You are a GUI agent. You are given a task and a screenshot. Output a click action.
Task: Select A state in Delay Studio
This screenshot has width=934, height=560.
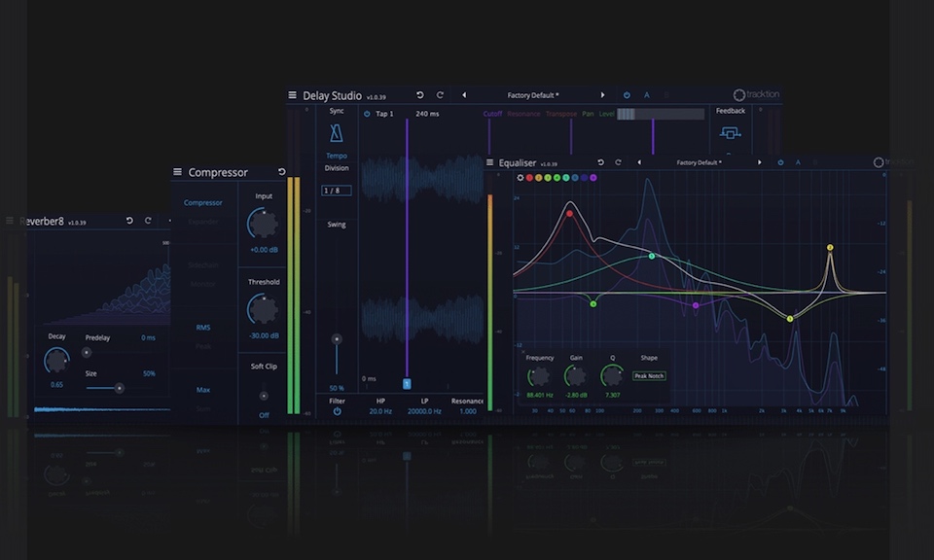click(x=647, y=95)
